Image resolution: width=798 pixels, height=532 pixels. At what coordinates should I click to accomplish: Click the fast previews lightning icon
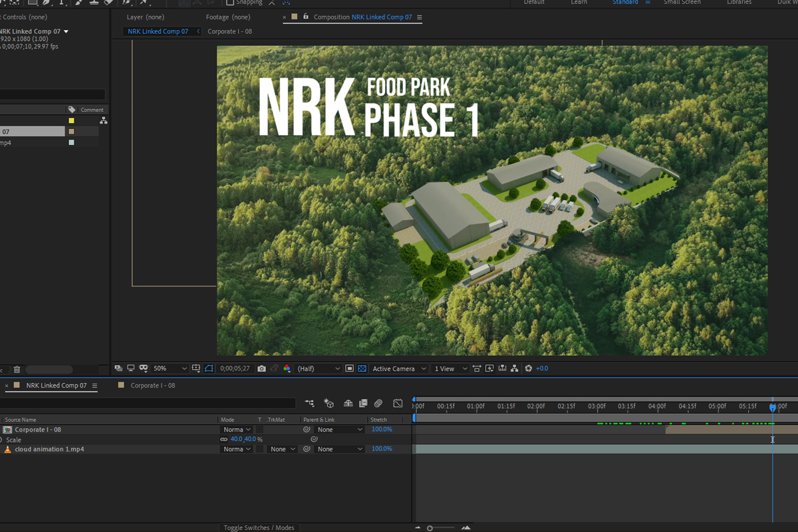[489, 368]
